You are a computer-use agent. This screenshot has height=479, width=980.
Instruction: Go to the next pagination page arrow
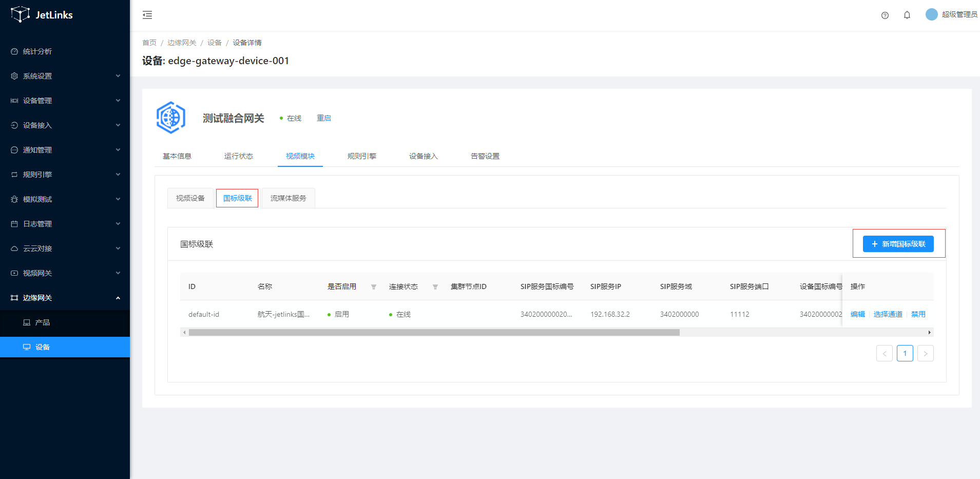pyautogui.click(x=925, y=353)
